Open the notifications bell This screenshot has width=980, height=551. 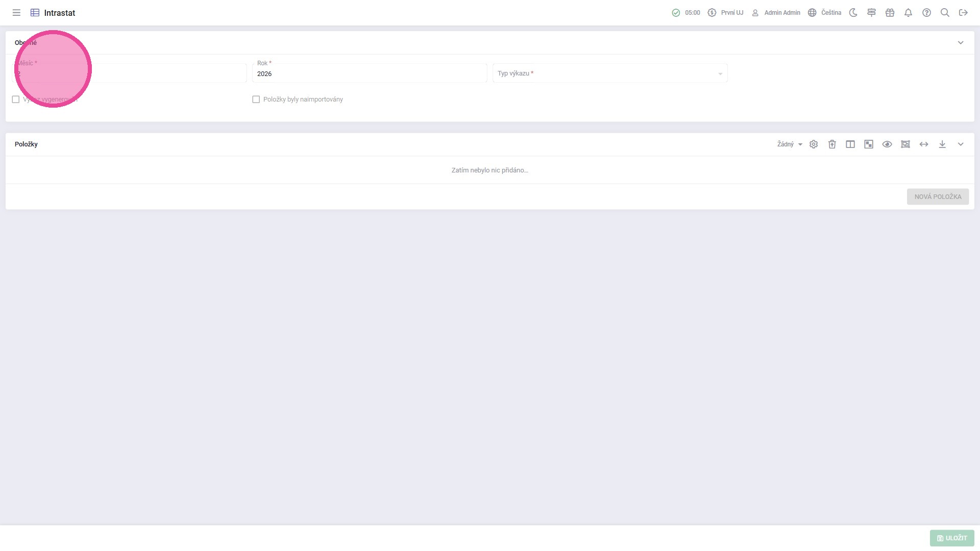tap(908, 13)
